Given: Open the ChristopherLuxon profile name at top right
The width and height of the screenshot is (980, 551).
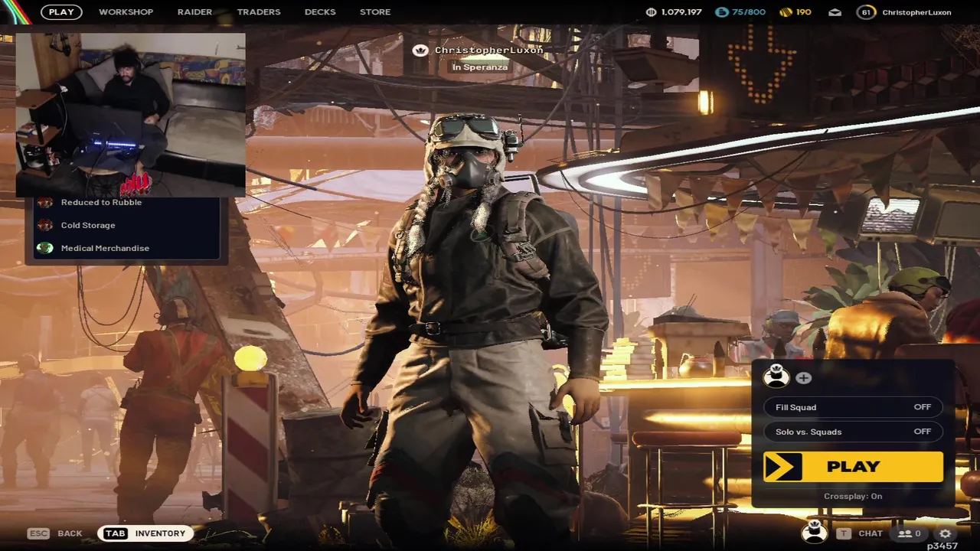Looking at the screenshot, I should [x=916, y=12].
